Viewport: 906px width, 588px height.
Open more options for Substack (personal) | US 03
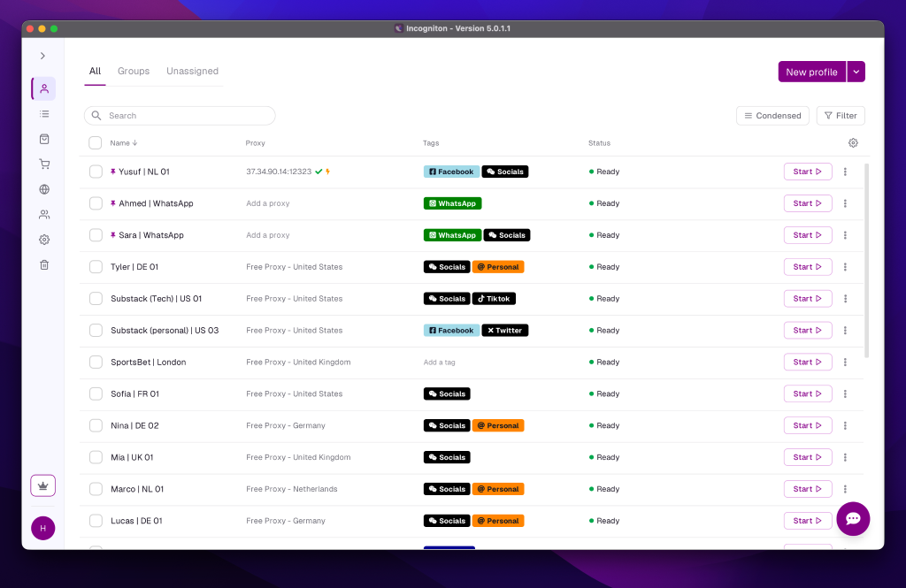pyautogui.click(x=845, y=331)
